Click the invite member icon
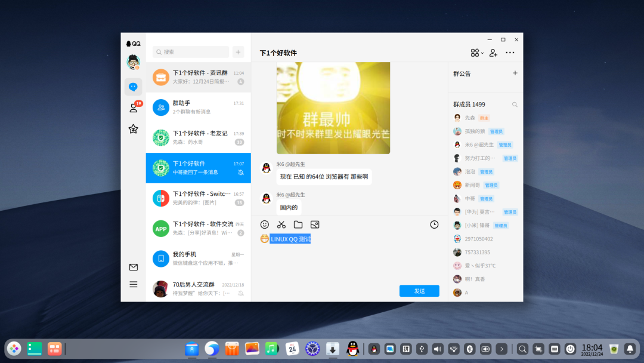Screen dimensions: 644x363 pyautogui.click(x=493, y=53)
